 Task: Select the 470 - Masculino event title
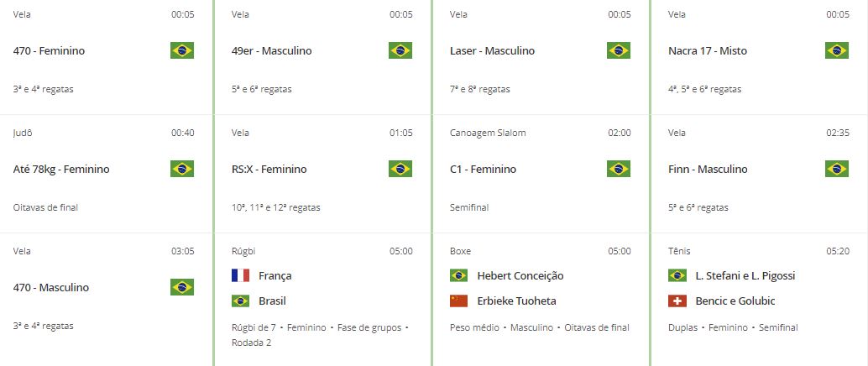click(51, 287)
